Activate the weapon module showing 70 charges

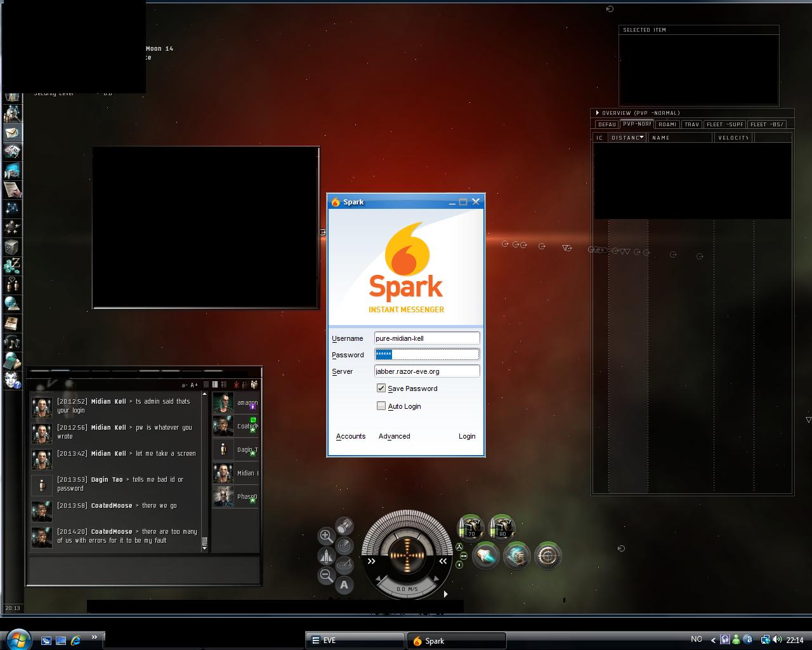point(471,527)
